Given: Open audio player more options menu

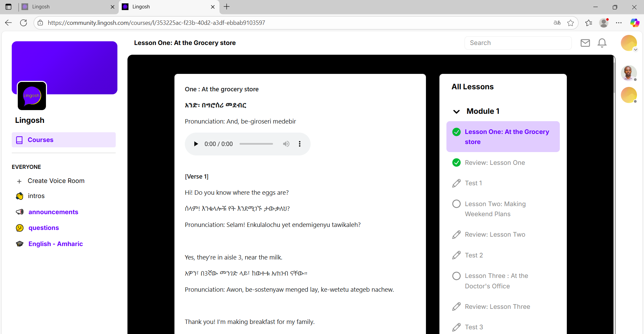Looking at the screenshot, I should click(300, 144).
